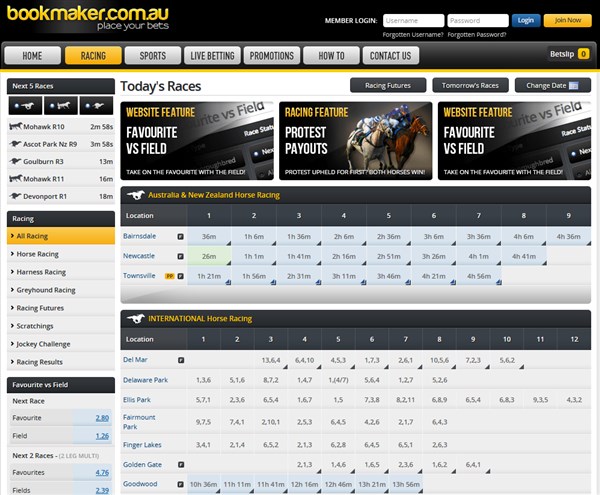
Task: Click the Favourite odds 2.80
Action: click(102, 418)
